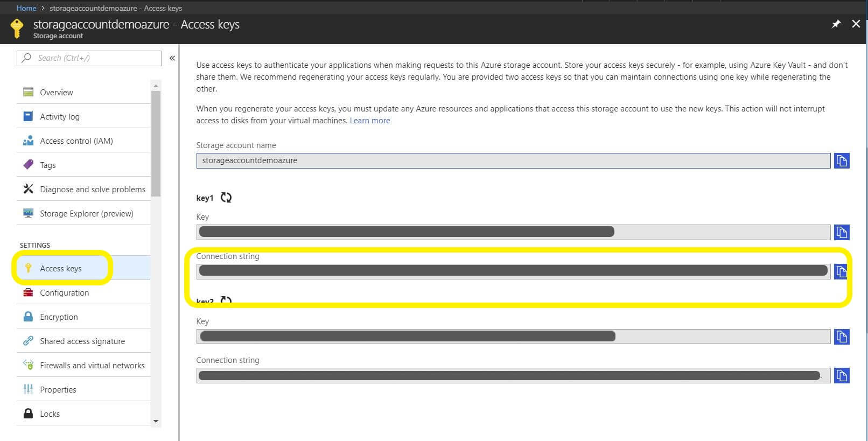Copy the storage account name
Viewport: 868px width, 441px height.
coord(842,160)
